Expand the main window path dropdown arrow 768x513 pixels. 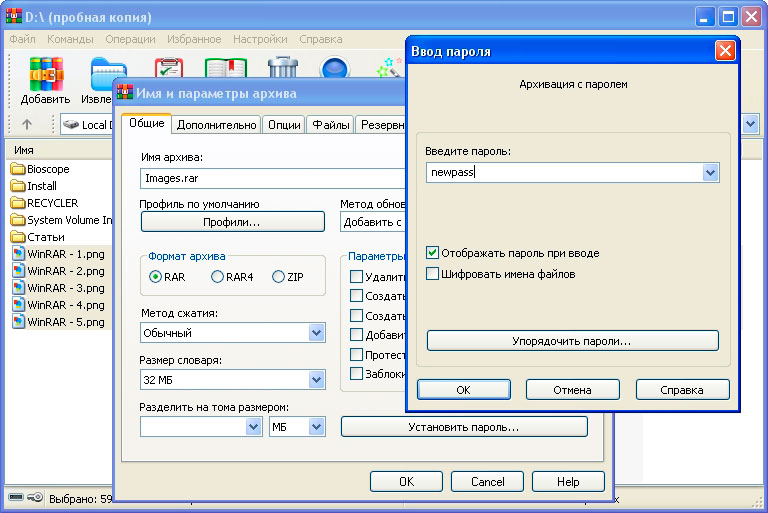pyautogui.click(x=750, y=124)
